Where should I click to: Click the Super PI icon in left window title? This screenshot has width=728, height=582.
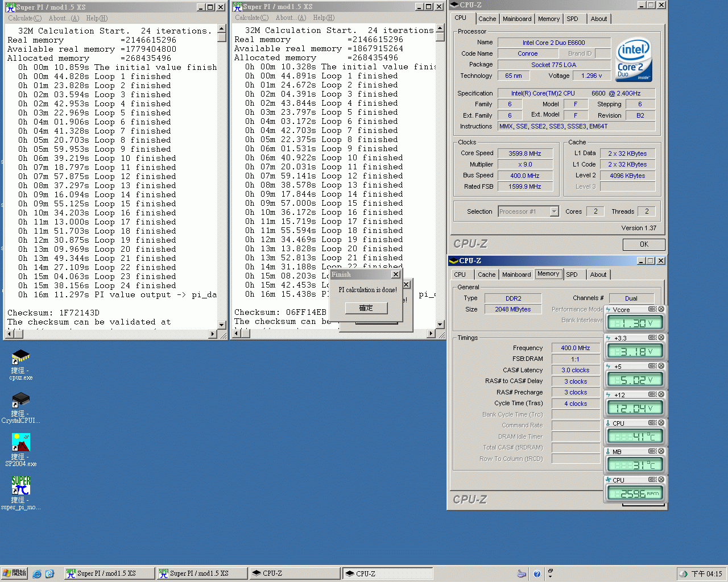point(10,7)
